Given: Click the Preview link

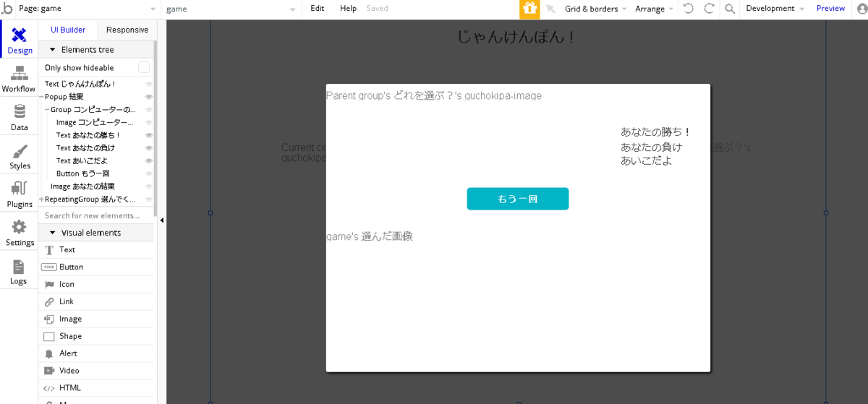Looking at the screenshot, I should coord(830,9).
